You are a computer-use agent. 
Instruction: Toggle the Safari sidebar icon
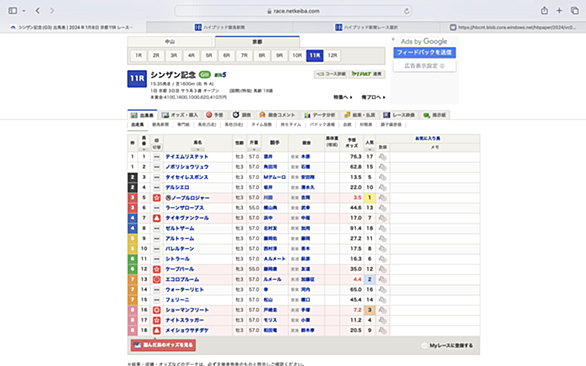pos(13,10)
